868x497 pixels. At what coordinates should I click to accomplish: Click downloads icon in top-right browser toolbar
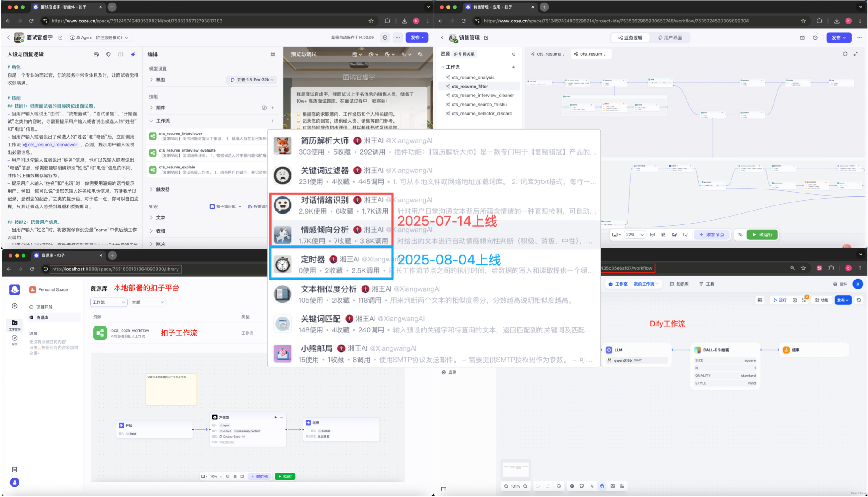[836, 21]
